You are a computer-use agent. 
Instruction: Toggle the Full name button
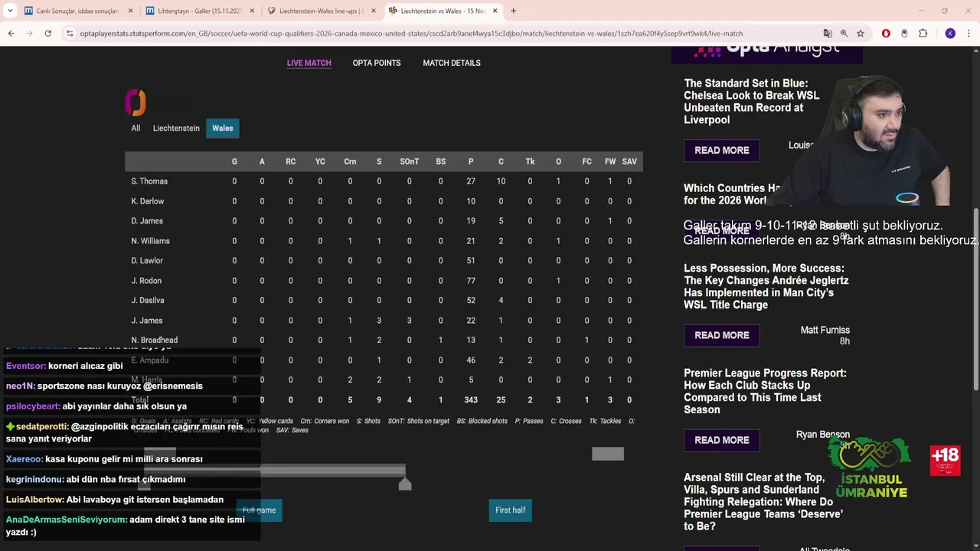259,510
